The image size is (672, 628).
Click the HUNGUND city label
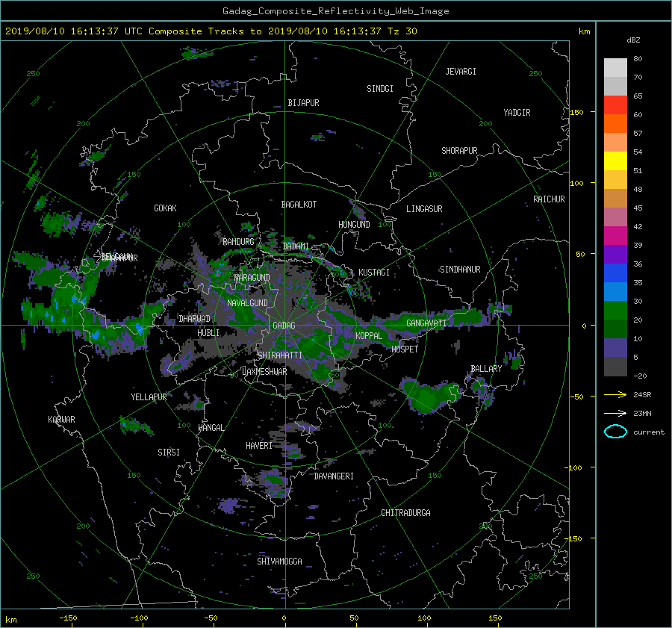(354, 225)
